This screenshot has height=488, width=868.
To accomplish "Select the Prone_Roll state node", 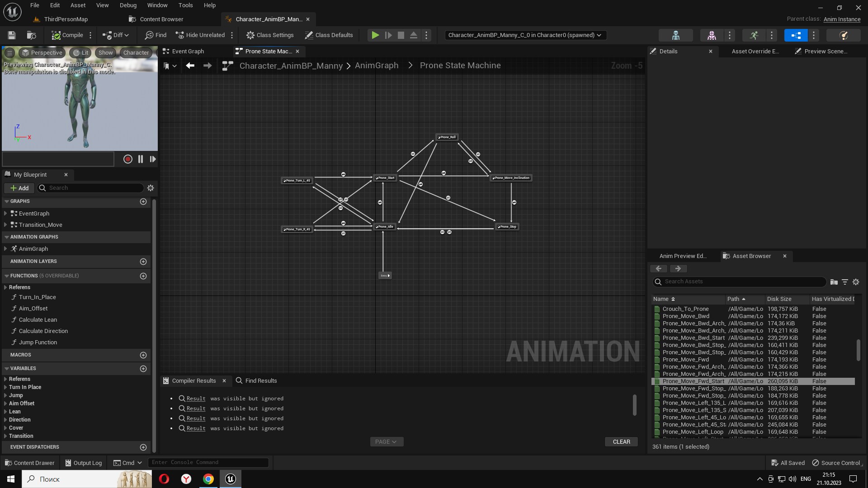I will (447, 137).
